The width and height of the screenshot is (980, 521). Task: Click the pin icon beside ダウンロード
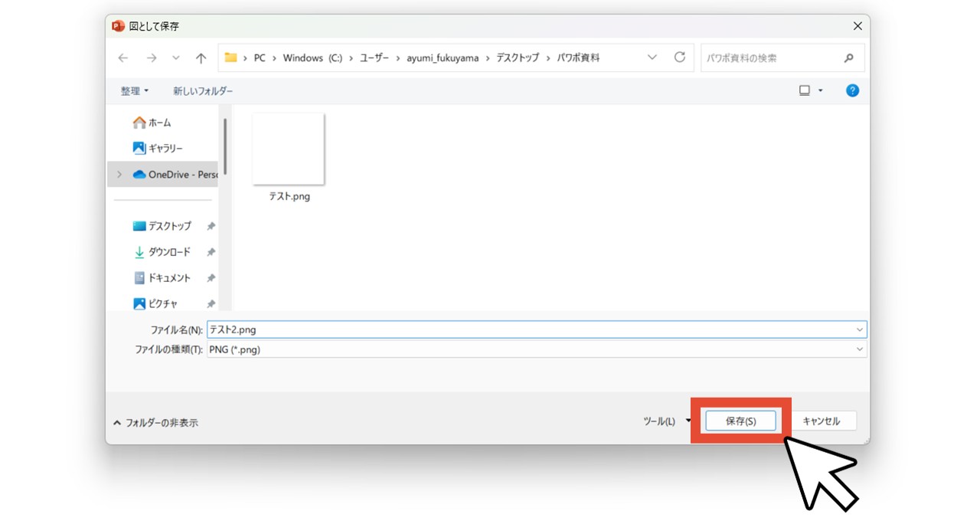(x=211, y=253)
